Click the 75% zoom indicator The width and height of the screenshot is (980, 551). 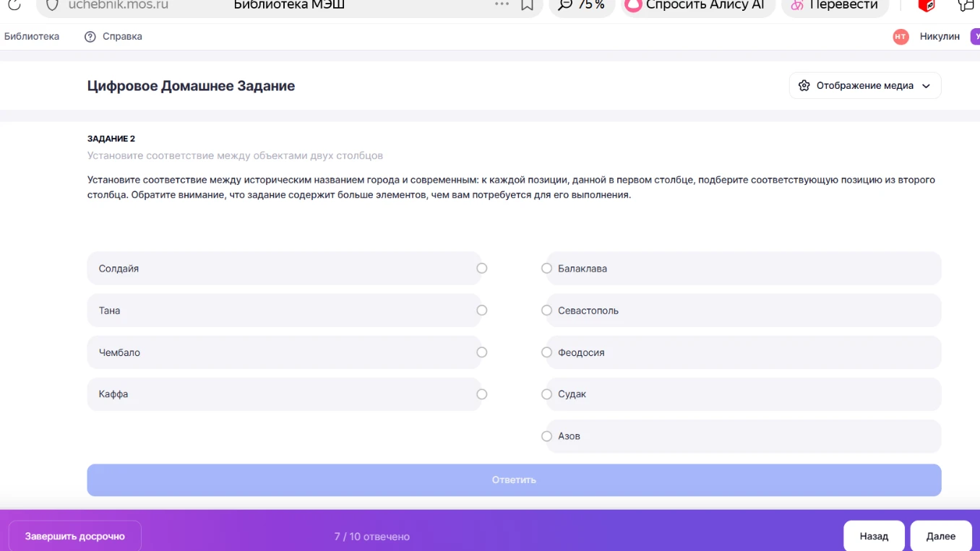(x=582, y=4)
